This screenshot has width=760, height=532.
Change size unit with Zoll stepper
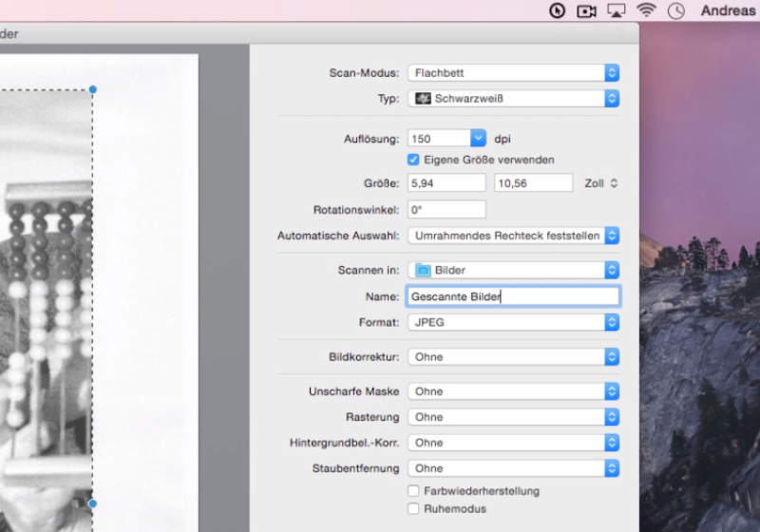pos(614,183)
